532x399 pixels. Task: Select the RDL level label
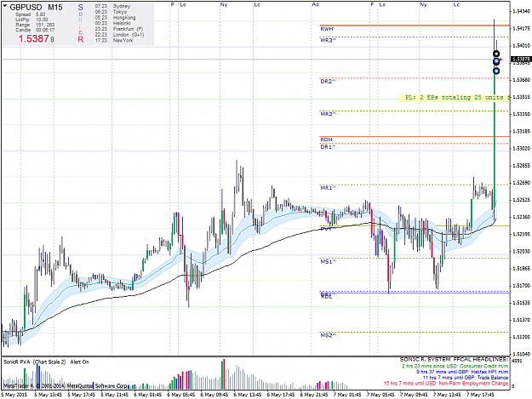tap(326, 297)
